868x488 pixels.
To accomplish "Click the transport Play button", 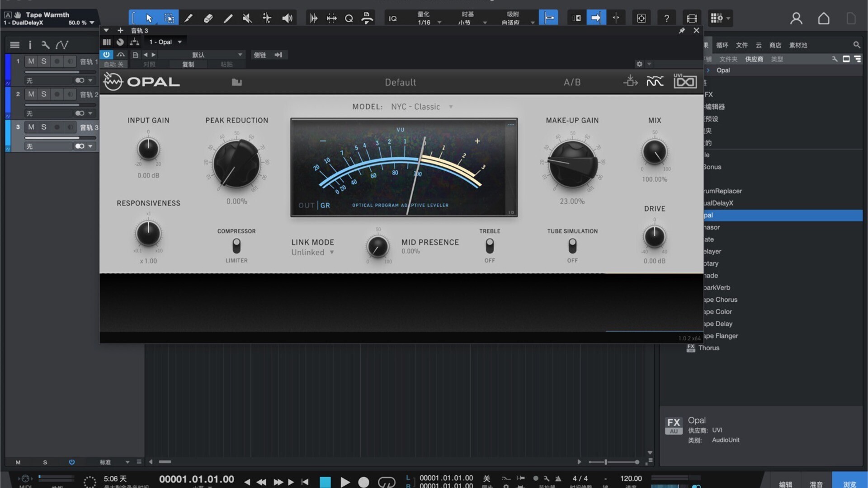I will pos(345,482).
